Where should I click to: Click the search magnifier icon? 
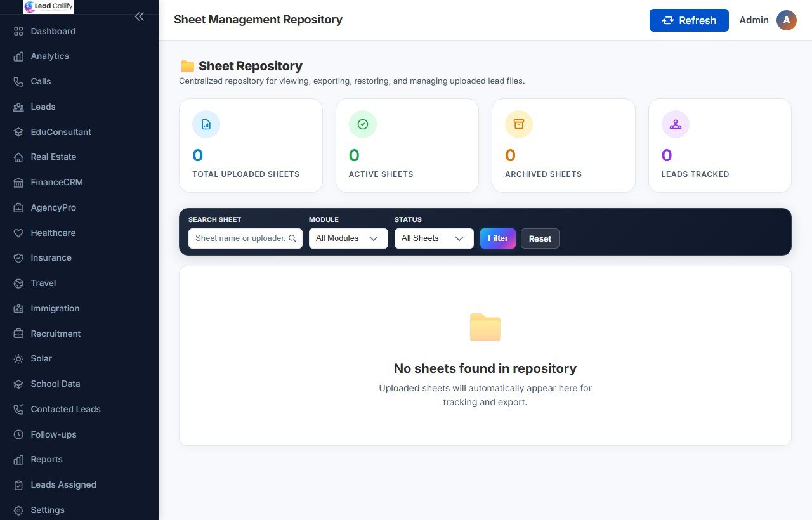click(x=292, y=238)
